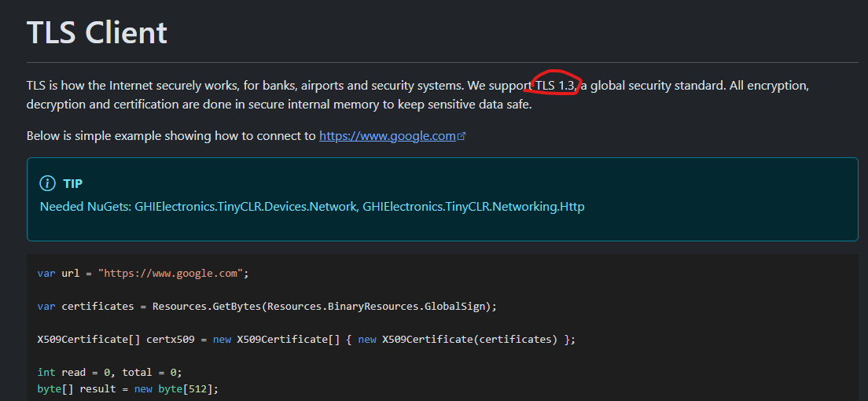Open the https://www.google.com link
This screenshot has width=868, height=401.
pos(388,136)
